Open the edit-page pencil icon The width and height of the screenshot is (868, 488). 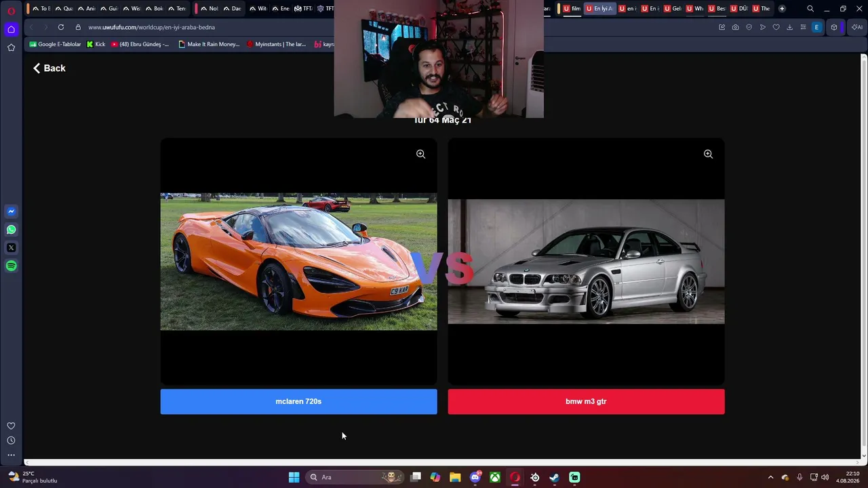pos(722,27)
